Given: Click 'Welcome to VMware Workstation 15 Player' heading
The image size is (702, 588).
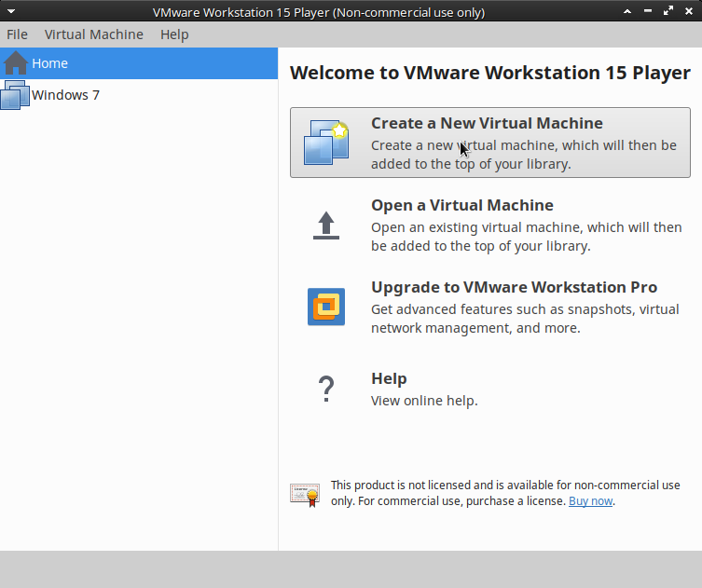Looking at the screenshot, I should click(x=490, y=73).
